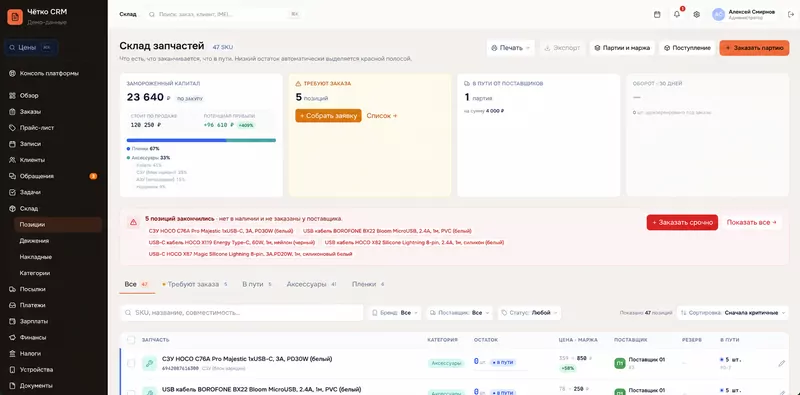
Task: Open Зарплаты in the sidebar
Action: [34, 322]
